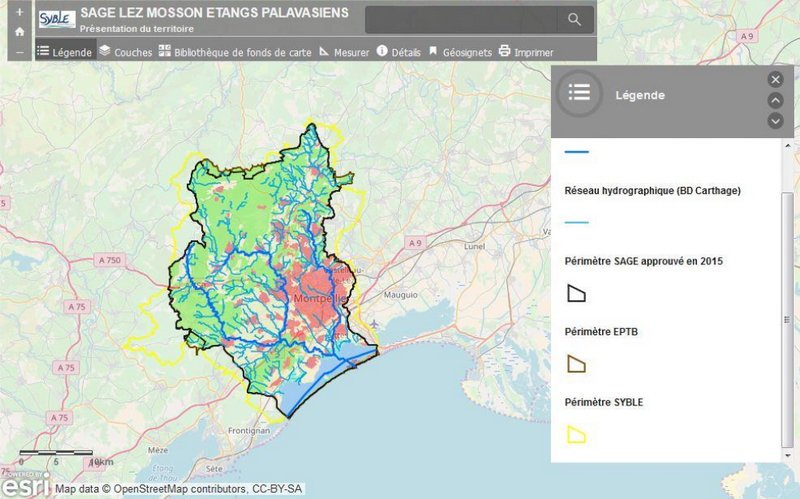Image resolution: width=800 pixels, height=499 pixels.
Task: Open the Détails tab
Action: coord(398,52)
